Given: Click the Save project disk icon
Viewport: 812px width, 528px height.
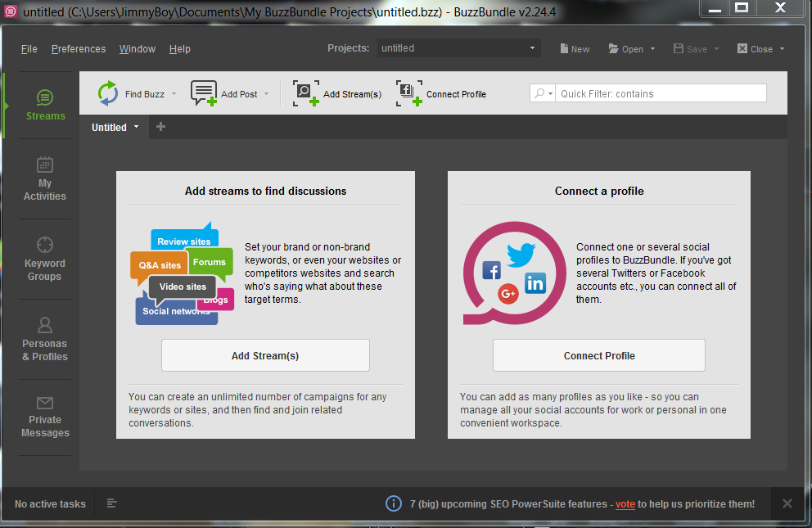Looking at the screenshot, I should click(679, 48).
